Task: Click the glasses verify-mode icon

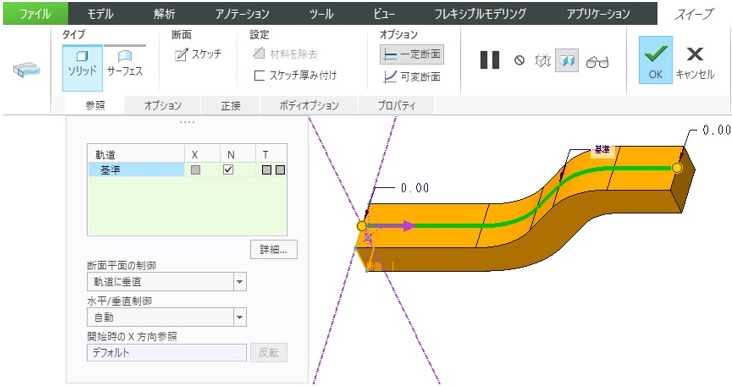Action: [597, 62]
